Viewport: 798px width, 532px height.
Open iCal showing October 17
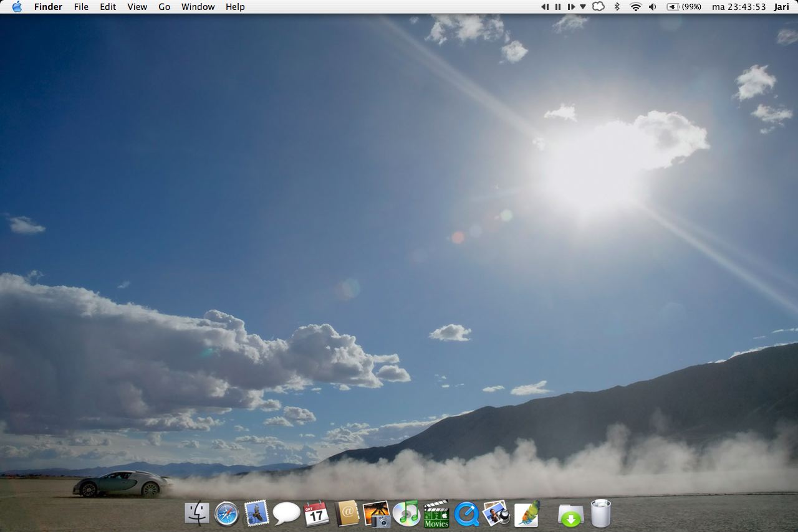pos(316,513)
